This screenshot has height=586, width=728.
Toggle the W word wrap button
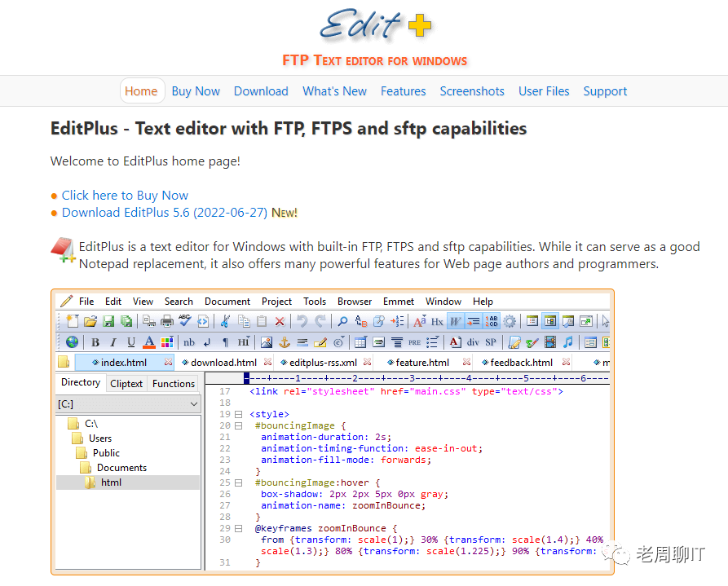(455, 321)
